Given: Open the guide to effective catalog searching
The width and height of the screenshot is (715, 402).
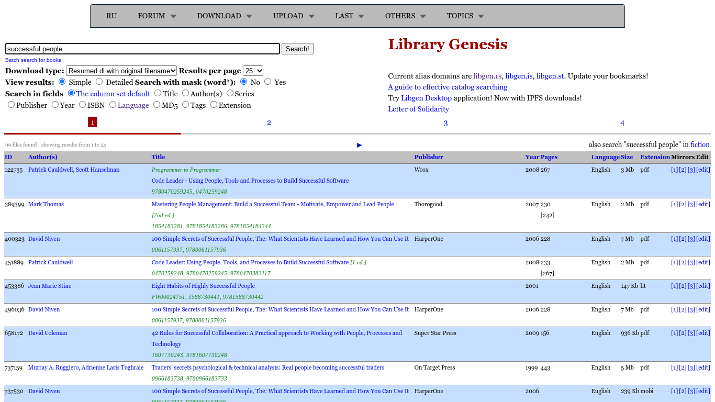Looking at the screenshot, I should (x=447, y=87).
